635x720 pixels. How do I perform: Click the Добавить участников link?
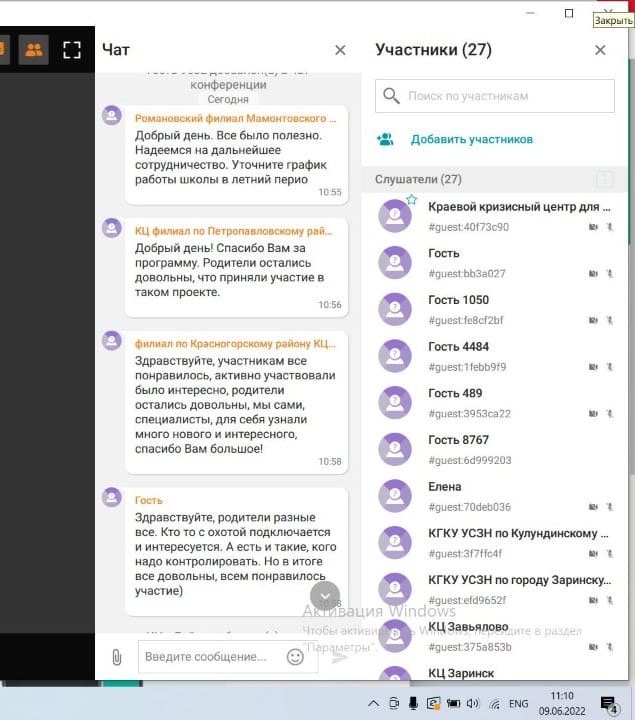pyautogui.click(x=472, y=139)
